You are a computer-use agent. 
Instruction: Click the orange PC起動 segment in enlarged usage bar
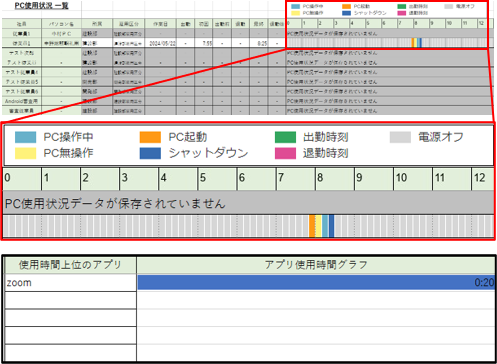(312, 226)
